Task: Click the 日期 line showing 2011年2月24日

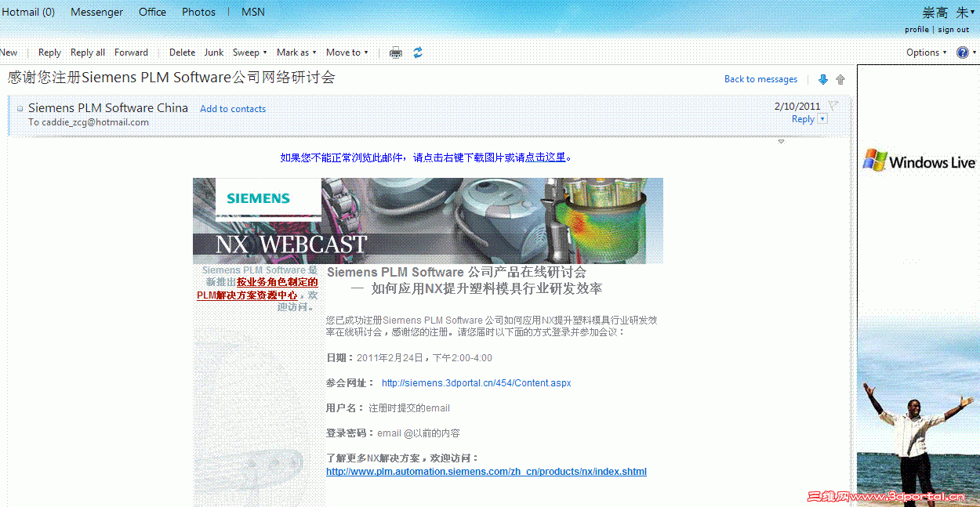Action: (x=409, y=358)
